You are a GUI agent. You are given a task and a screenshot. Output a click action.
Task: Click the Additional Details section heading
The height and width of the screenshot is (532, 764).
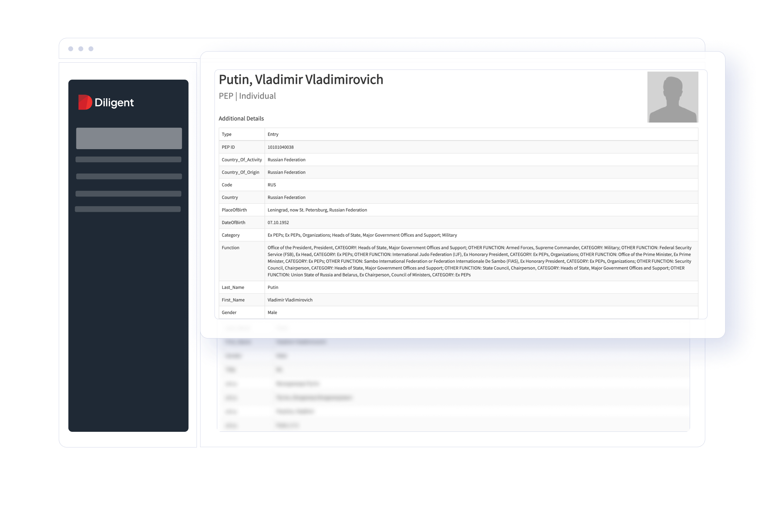(x=241, y=118)
